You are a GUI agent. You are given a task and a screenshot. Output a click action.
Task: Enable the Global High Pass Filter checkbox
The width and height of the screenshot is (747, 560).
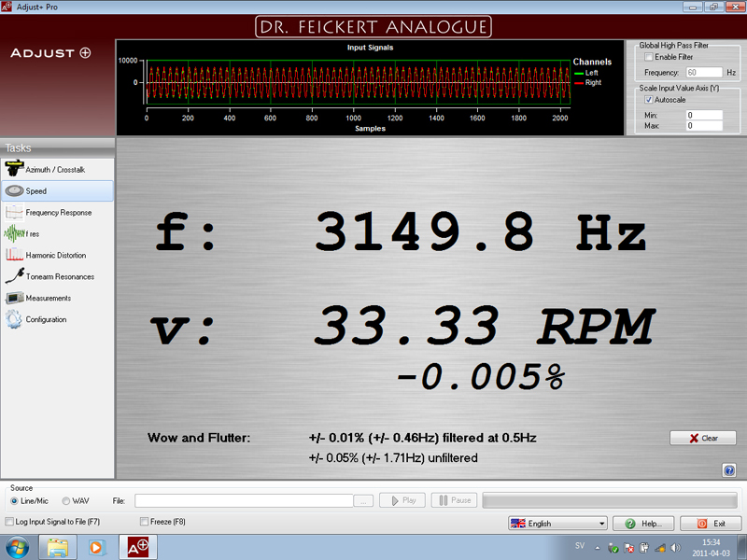(x=649, y=58)
